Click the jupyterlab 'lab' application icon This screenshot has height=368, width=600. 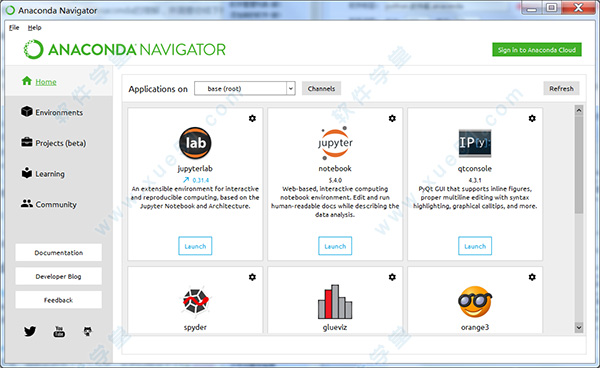195,143
